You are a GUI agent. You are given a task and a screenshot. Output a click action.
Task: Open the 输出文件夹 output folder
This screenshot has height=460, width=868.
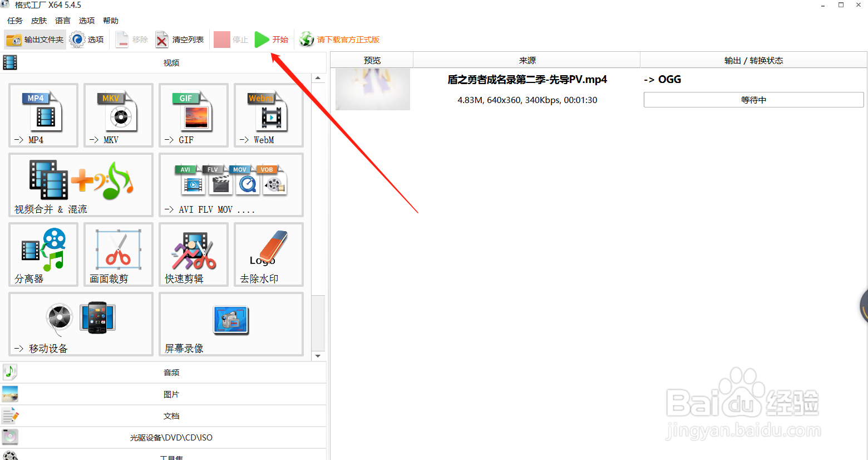coord(35,40)
